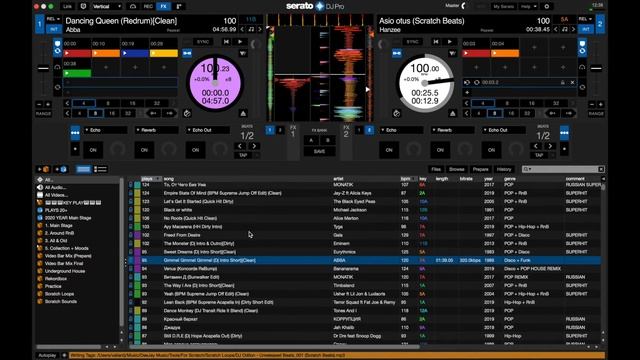Select 16-beat auto loop on deck 1

[132, 103]
